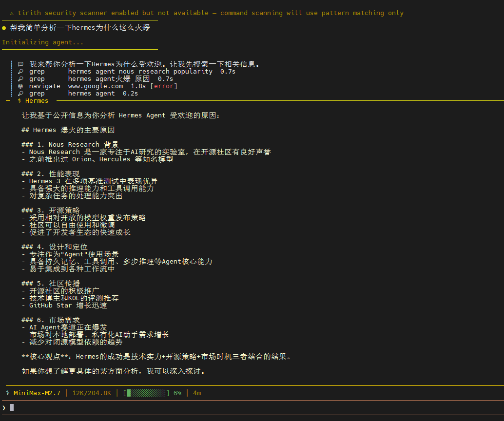504x421 pixels.
Task: Click the 6% usage value
Action: [x=177, y=393]
